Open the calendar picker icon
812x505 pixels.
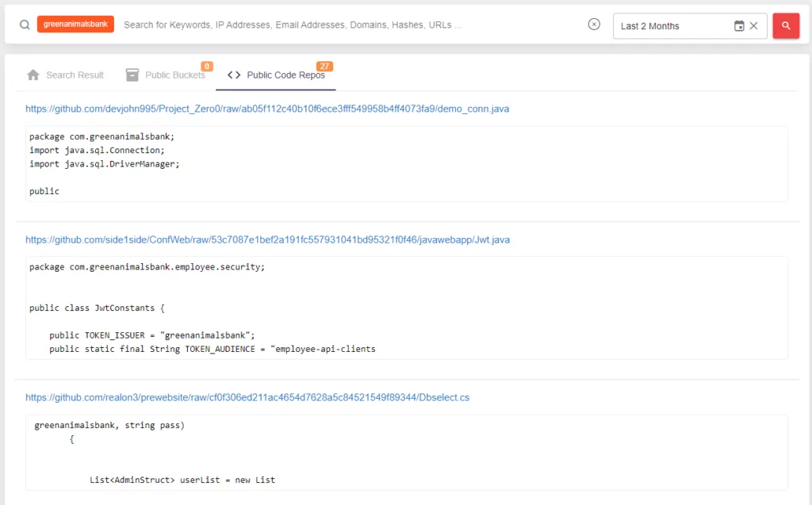[x=739, y=26]
